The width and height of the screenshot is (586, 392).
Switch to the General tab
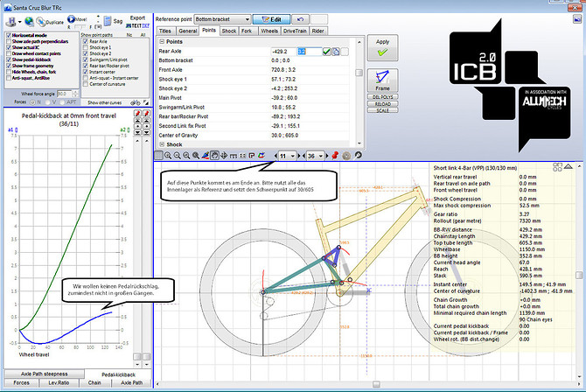(x=188, y=31)
